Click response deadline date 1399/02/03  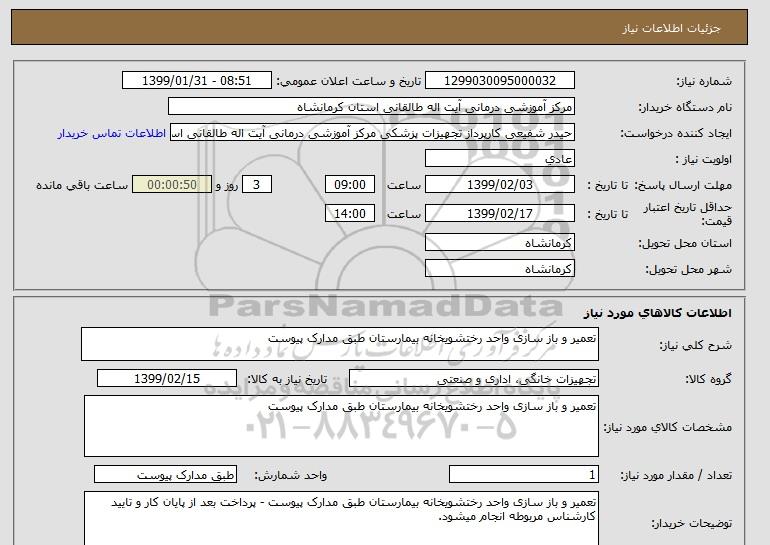(x=500, y=185)
